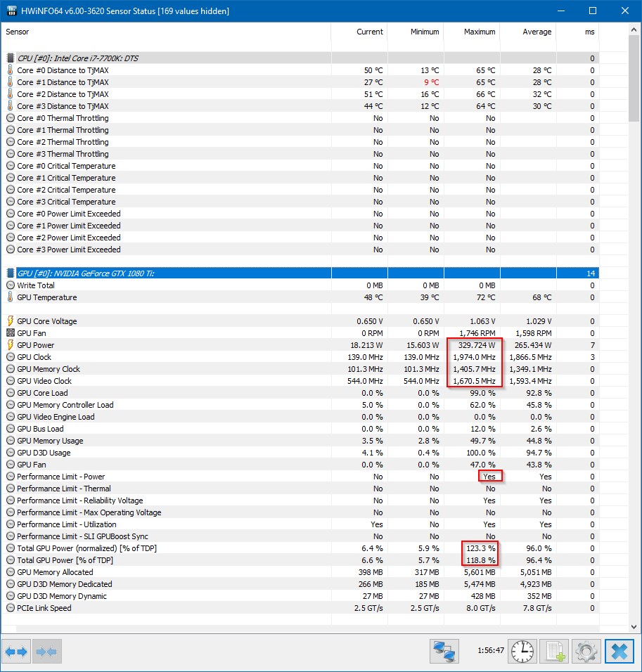This screenshot has width=642, height=672.
Task: Open sensor settings gear icon
Action: click(x=586, y=652)
